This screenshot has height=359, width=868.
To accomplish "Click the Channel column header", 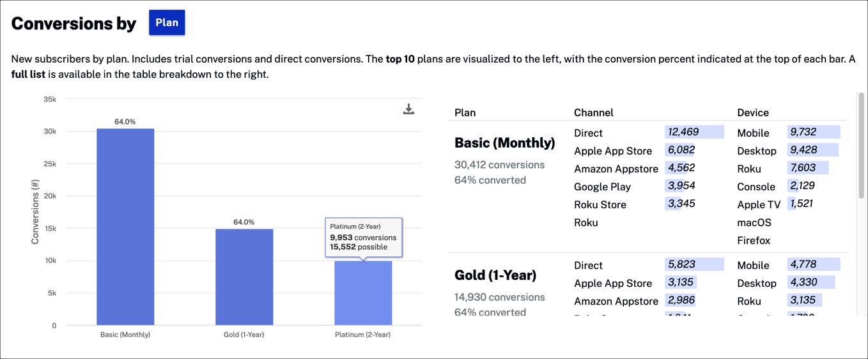I will [593, 112].
